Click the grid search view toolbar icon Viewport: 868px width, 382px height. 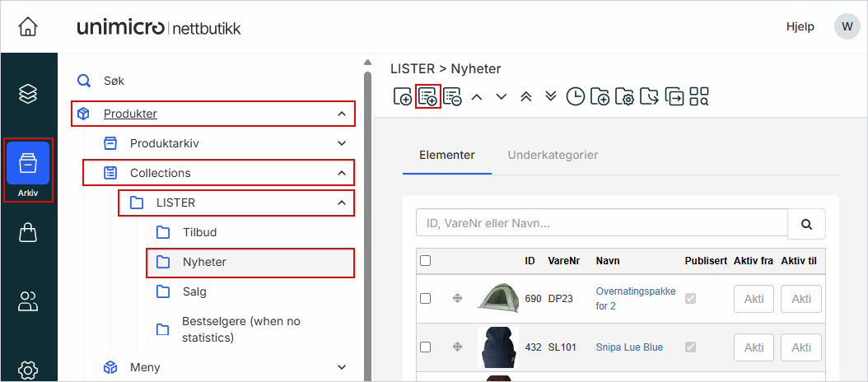(699, 96)
